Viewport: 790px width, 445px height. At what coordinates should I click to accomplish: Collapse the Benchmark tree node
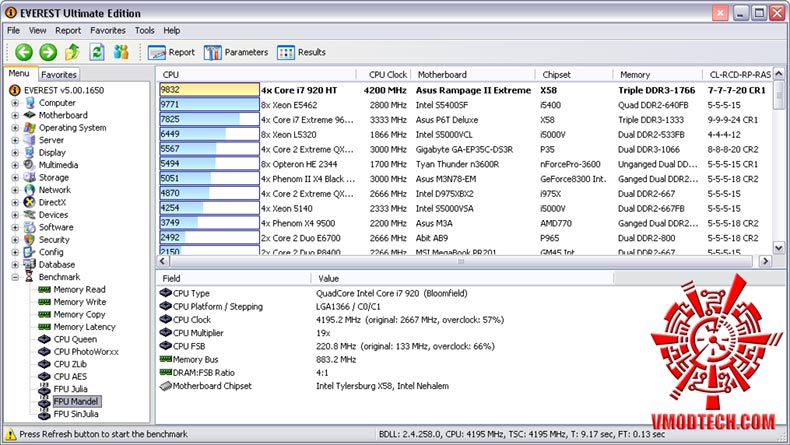point(15,277)
